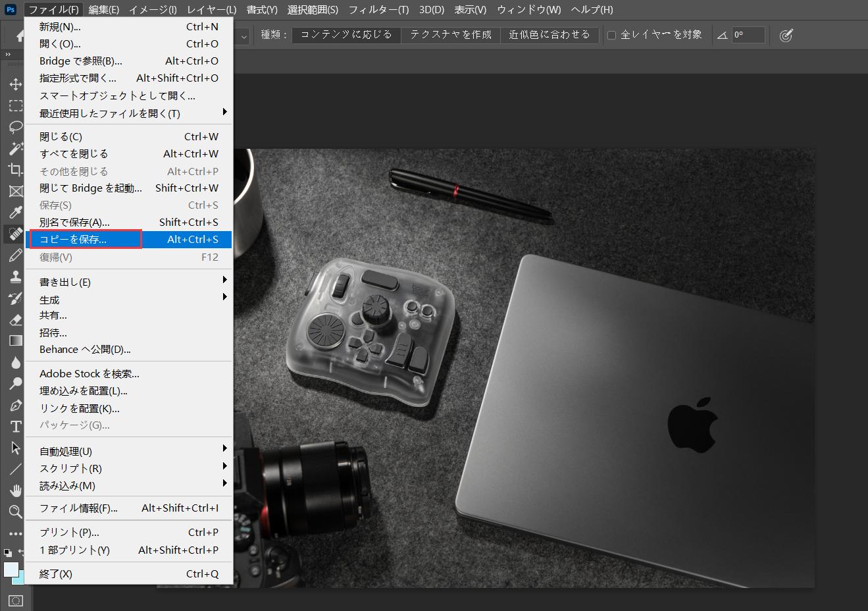The width and height of the screenshot is (868, 611).
Task: Reset default foreground and background colors
Action: click(x=7, y=553)
